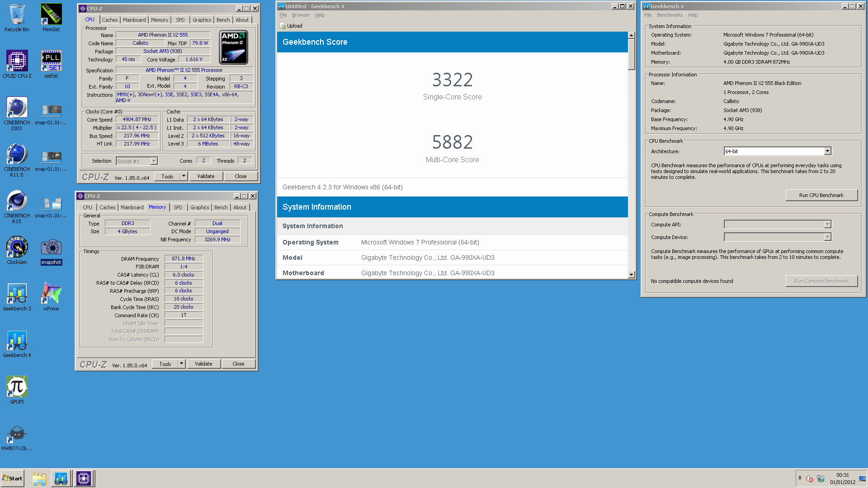The width and height of the screenshot is (868, 488).
Task: Open the File menu in Untitled Geekbench window
Action: (x=283, y=15)
